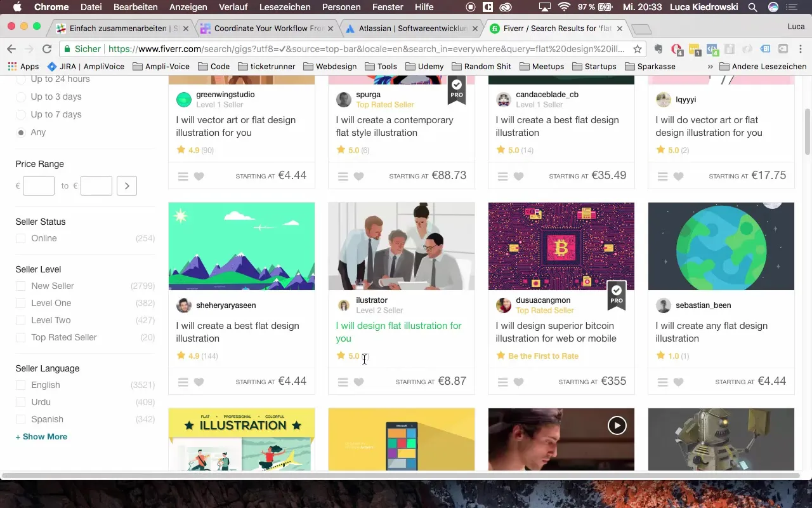Select the Up to 24 hours option
The width and height of the screenshot is (812, 508).
21,79
